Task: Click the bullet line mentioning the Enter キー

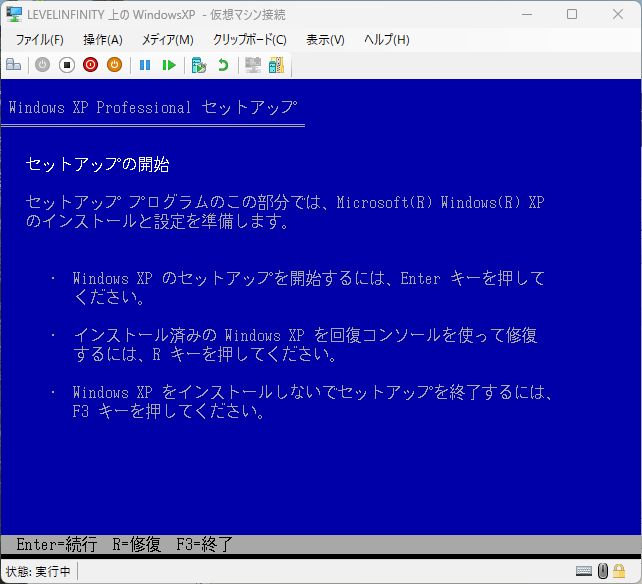Action: 309,278
